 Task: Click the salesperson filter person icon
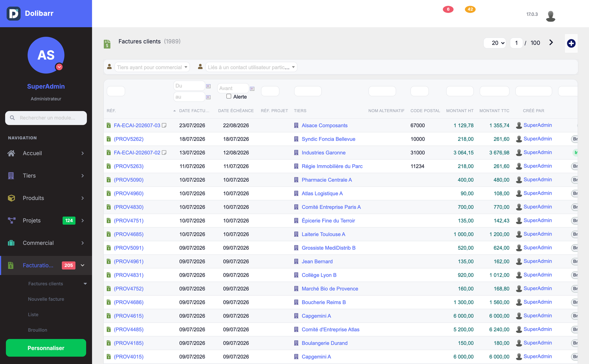(110, 67)
